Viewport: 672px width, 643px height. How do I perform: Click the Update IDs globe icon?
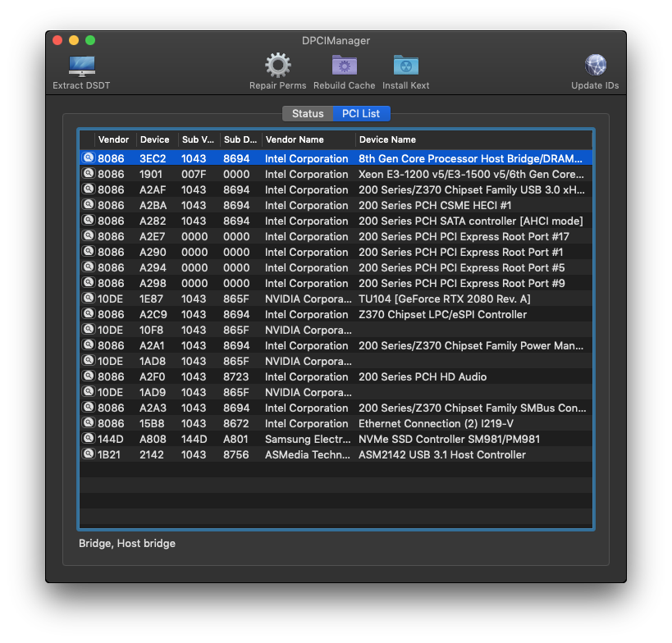coord(596,65)
